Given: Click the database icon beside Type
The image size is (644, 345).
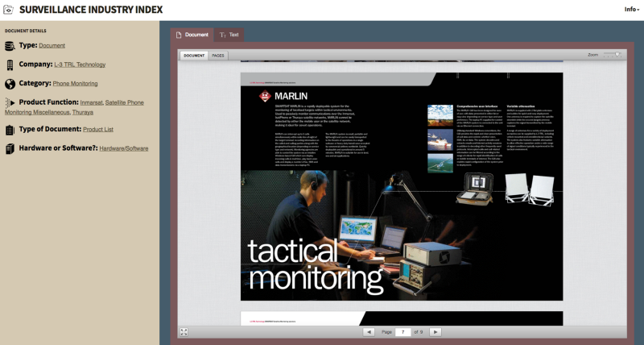Looking at the screenshot, I should [10, 45].
